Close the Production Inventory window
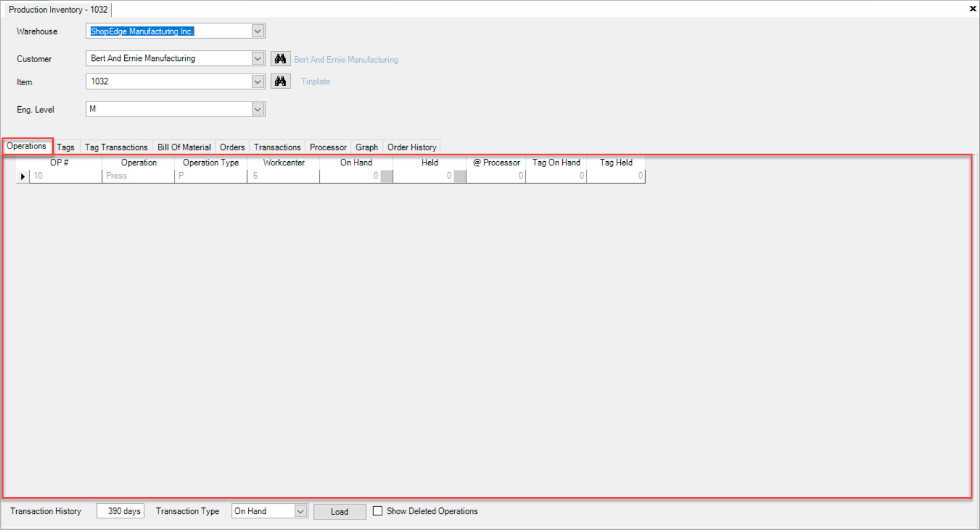Image resolution: width=980 pixels, height=530 pixels. tap(972, 9)
